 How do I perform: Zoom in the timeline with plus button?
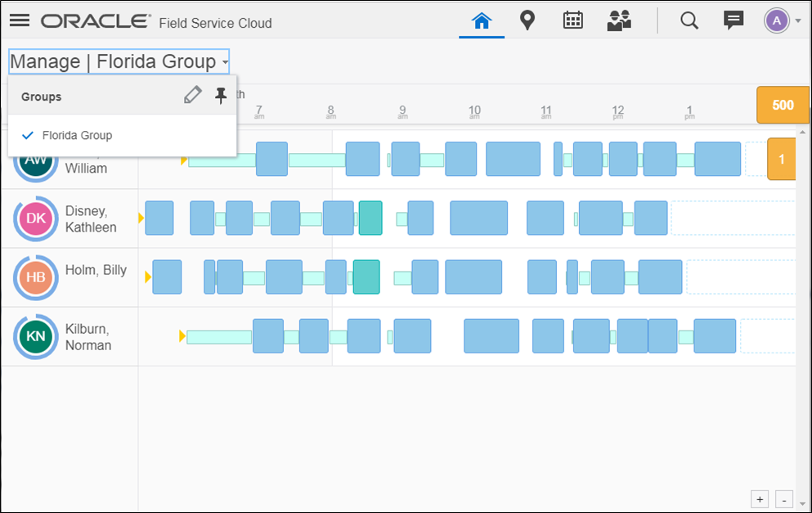tap(760, 498)
